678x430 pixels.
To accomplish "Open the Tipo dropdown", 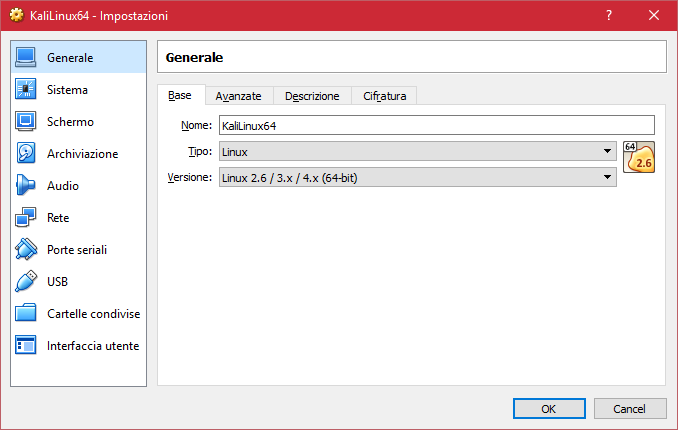I will pos(418,151).
